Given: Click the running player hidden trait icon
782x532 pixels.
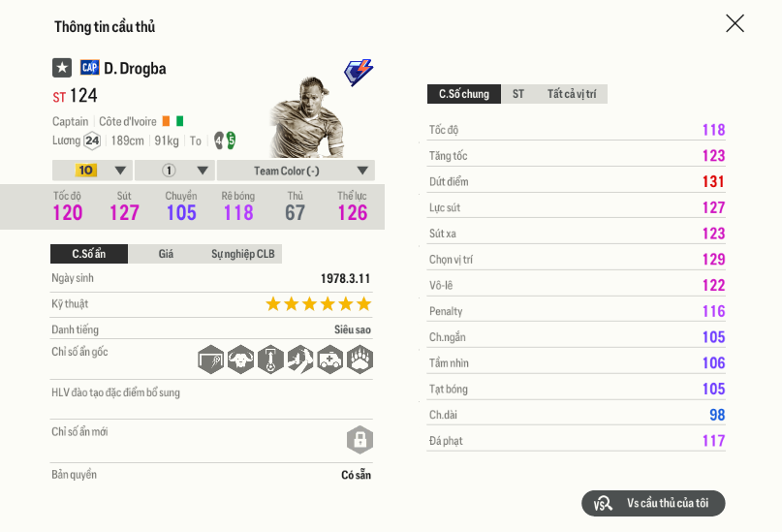Looking at the screenshot, I should click(300, 360).
